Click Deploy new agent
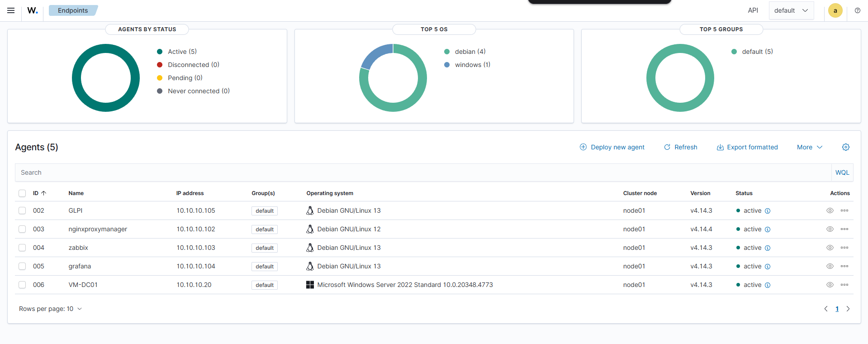The image size is (868, 344). pos(612,147)
